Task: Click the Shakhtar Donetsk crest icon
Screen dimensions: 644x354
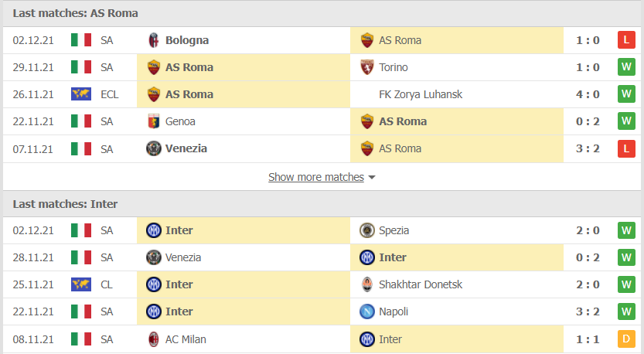Action: [x=366, y=284]
